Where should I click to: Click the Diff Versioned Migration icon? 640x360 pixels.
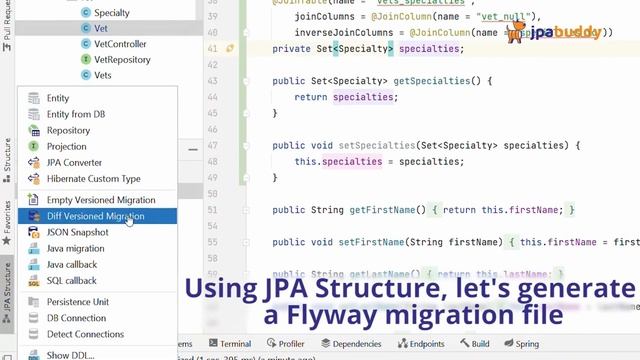click(33, 216)
